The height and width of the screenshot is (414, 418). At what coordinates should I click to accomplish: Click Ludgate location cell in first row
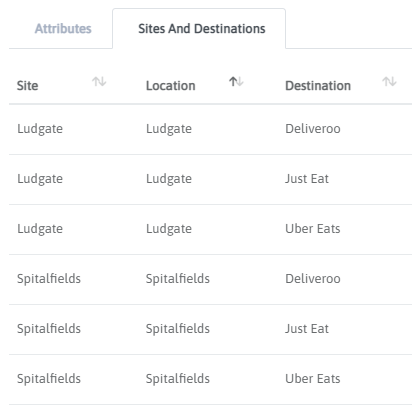point(169,129)
